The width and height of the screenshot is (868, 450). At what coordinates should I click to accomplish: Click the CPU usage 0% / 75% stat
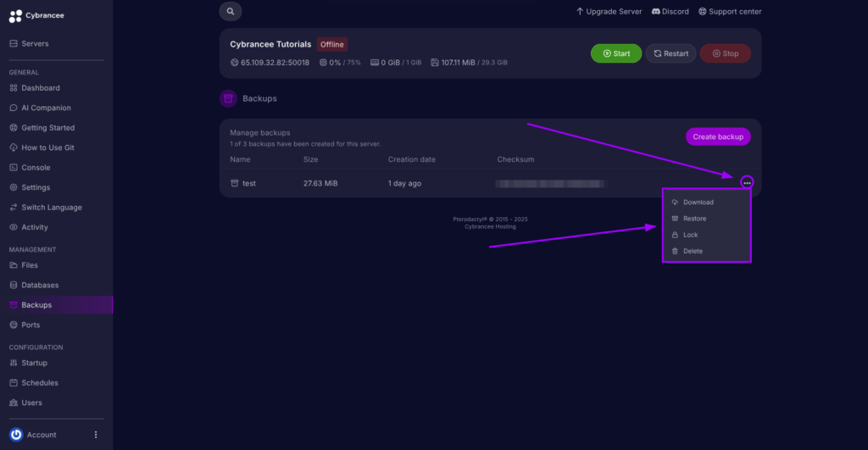tap(340, 63)
